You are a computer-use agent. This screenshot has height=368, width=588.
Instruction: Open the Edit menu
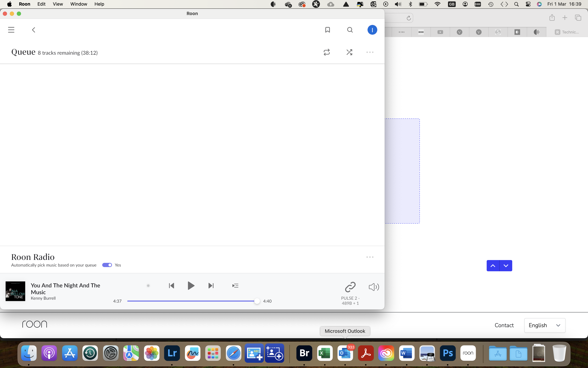[41, 4]
